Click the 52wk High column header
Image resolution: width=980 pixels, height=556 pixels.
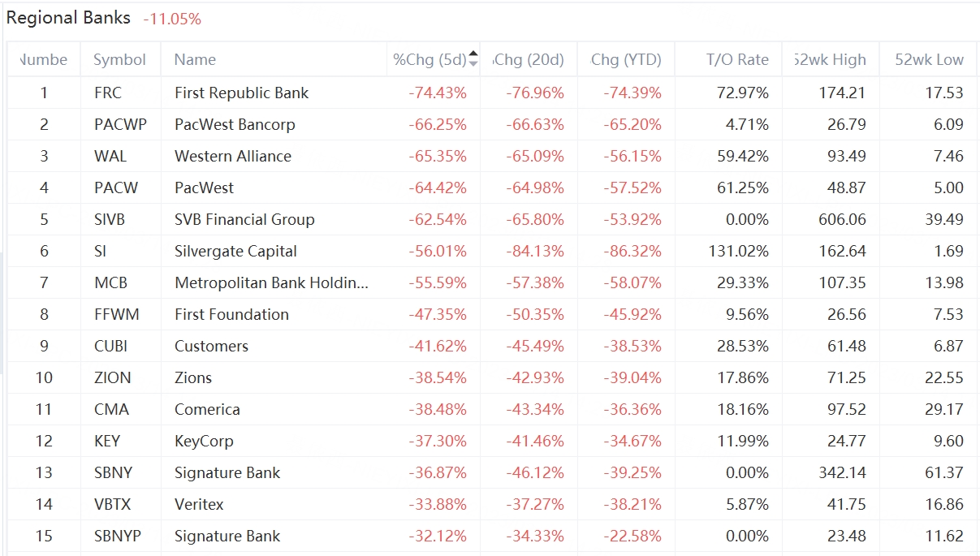[x=830, y=59]
